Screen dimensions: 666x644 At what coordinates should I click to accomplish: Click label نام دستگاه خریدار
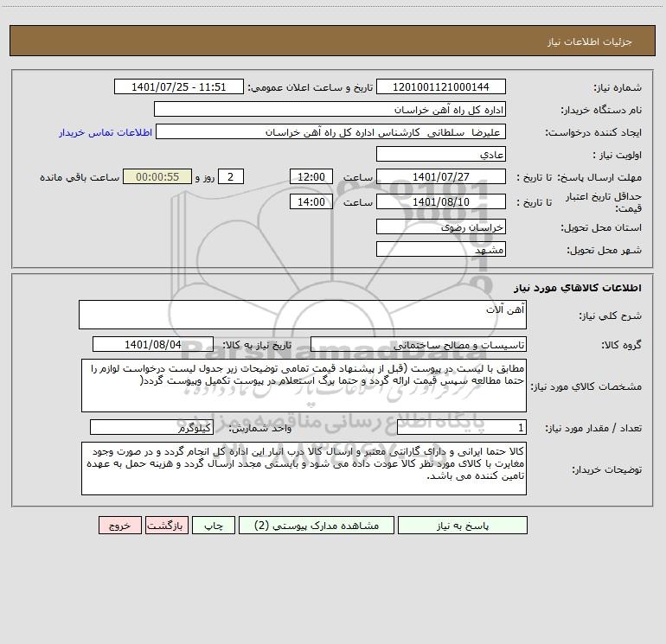[601, 110]
